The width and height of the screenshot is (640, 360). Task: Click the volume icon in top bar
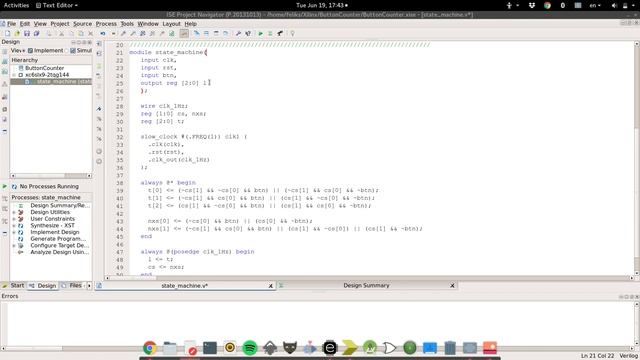[x=614, y=5]
